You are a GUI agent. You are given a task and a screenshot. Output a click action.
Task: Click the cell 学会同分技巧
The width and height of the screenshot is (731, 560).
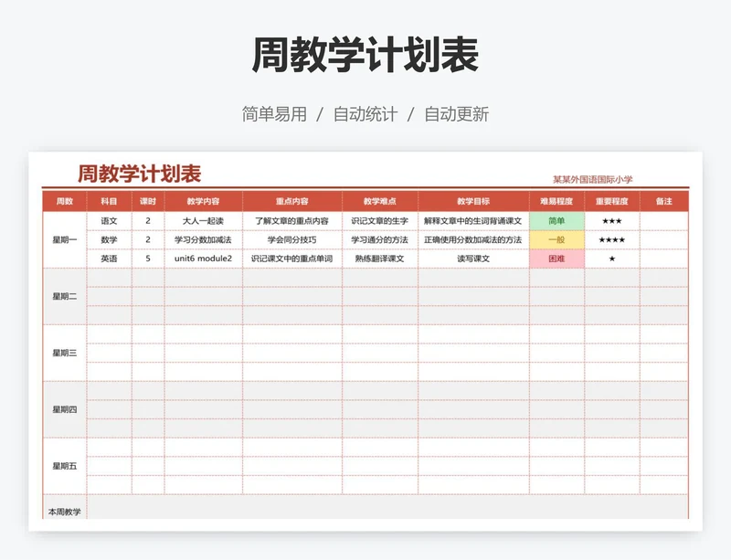pyautogui.click(x=291, y=239)
